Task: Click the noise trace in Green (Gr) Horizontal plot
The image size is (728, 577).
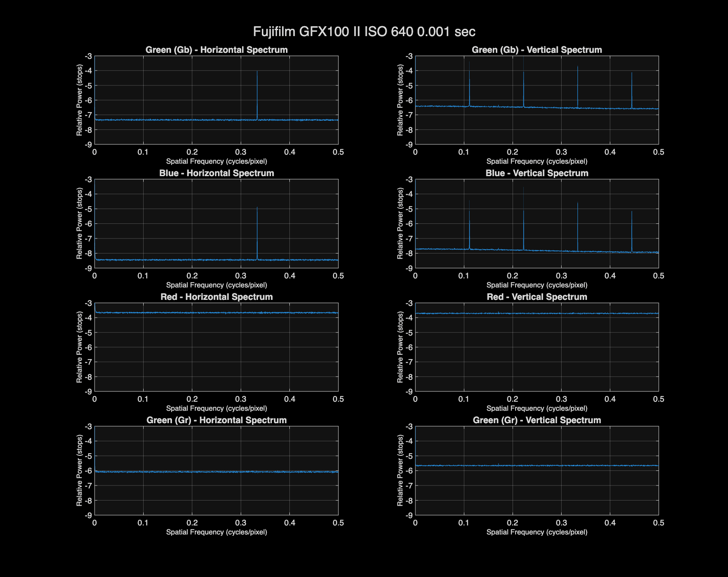Action: [x=216, y=472]
